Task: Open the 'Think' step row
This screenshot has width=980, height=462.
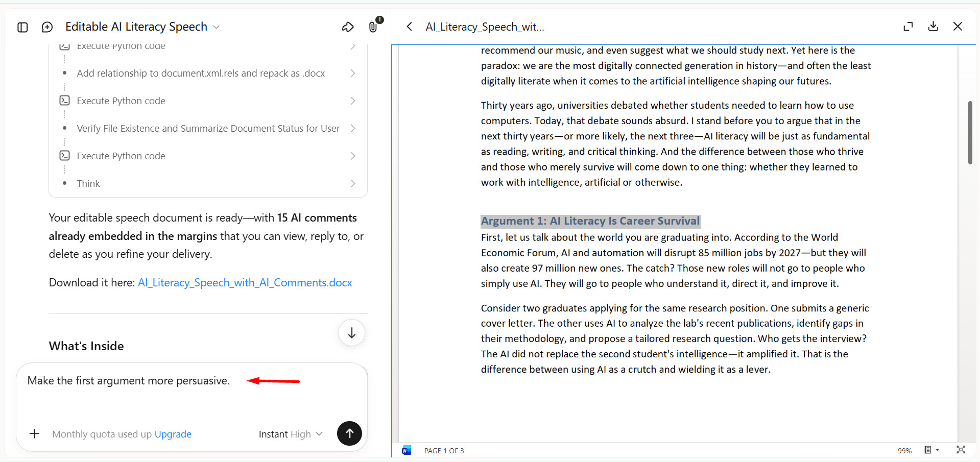Action: coord(208,183)
